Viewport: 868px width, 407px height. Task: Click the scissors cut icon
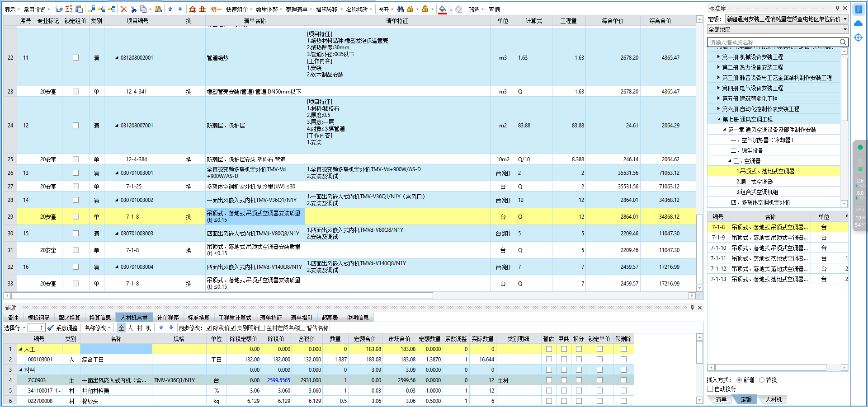tap(134, 9)
